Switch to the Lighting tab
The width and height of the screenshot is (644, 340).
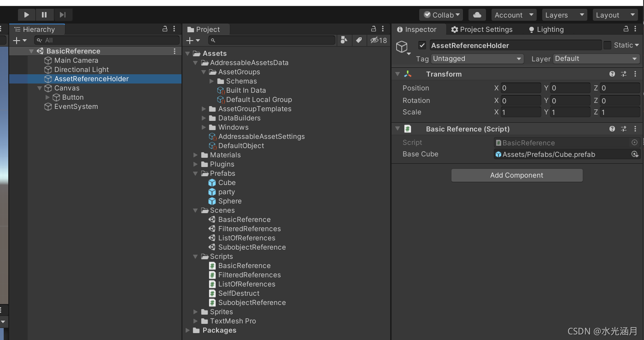pyautogui.click(x=546, y=29)
